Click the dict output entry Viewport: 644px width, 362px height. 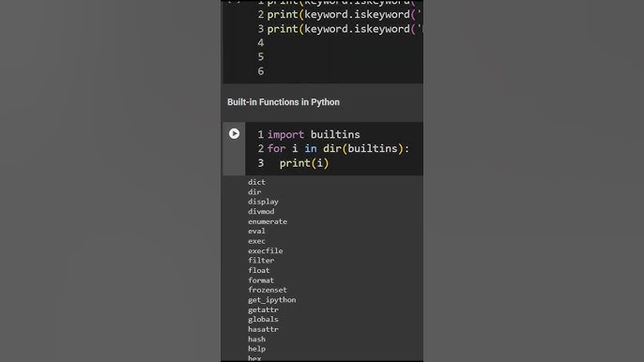256,182
